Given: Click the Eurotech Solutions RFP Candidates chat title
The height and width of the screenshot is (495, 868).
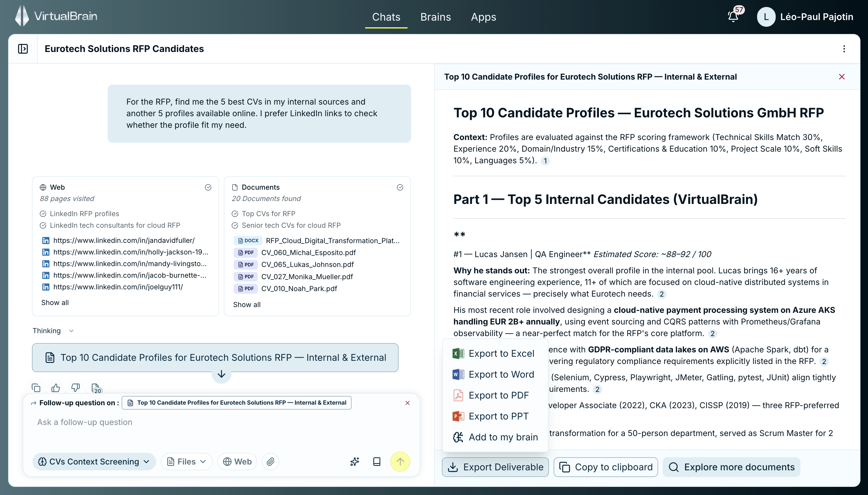Looking at the screenshot, I should click(124, 49).
